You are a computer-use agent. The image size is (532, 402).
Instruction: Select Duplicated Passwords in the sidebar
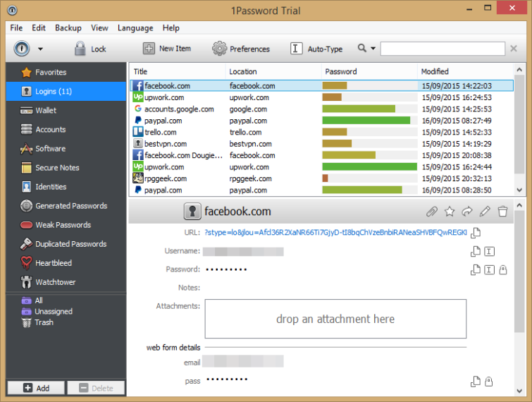point(66,244)
